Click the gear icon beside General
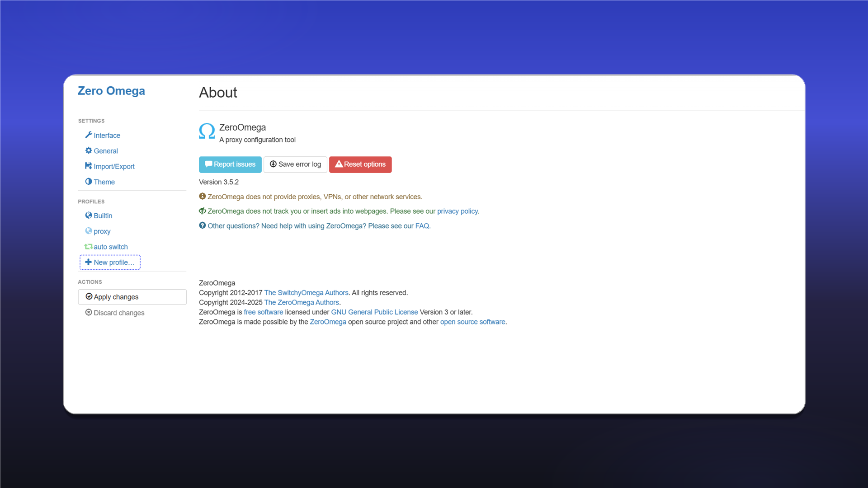The image size is (868, 488). pyautogui.click(x=89, y=150)
